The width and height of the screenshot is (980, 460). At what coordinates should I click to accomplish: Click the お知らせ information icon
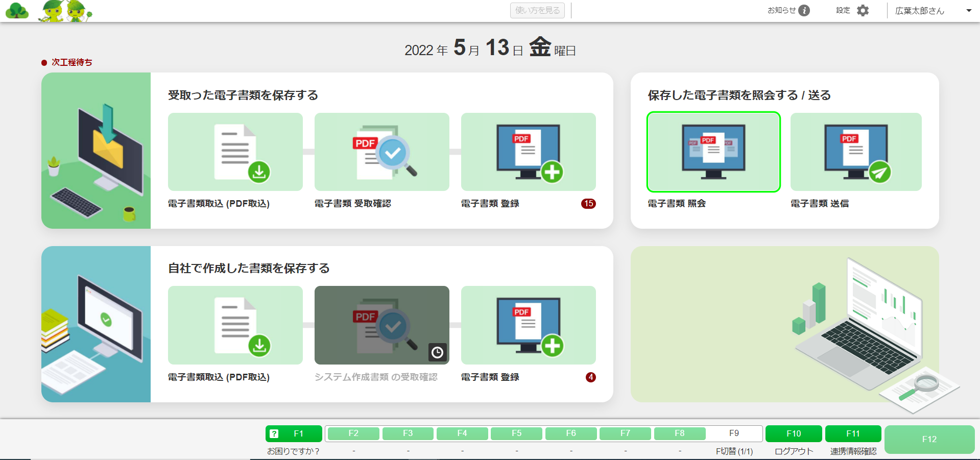804,10
